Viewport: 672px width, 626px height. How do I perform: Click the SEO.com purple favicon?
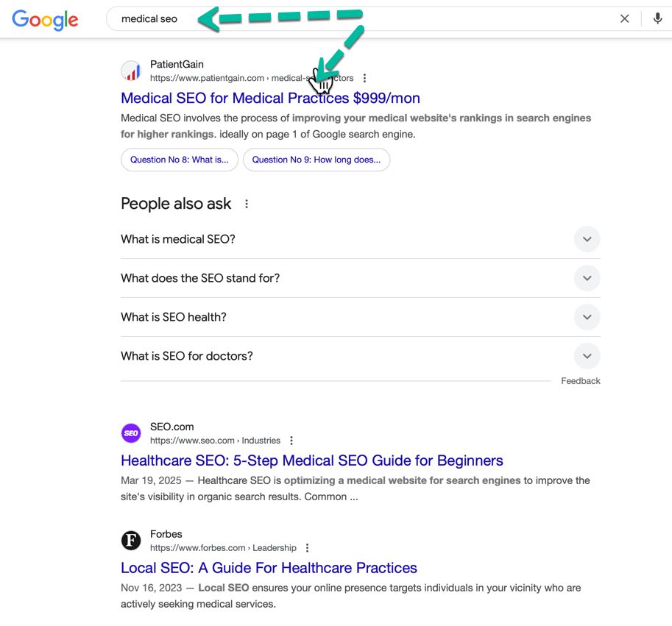tap(131, 433)
